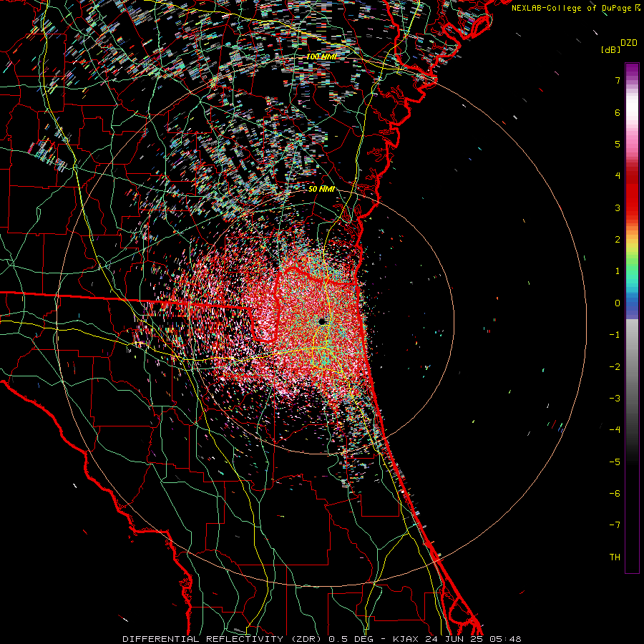Click the TH label at scale bottom
The width and height of the screenshot is (644, 644).
615,557
